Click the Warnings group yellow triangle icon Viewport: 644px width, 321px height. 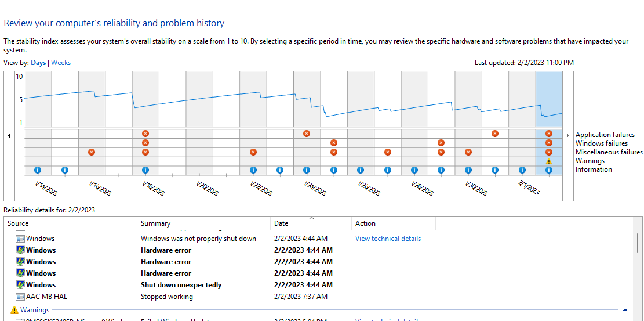pos(14,309)
